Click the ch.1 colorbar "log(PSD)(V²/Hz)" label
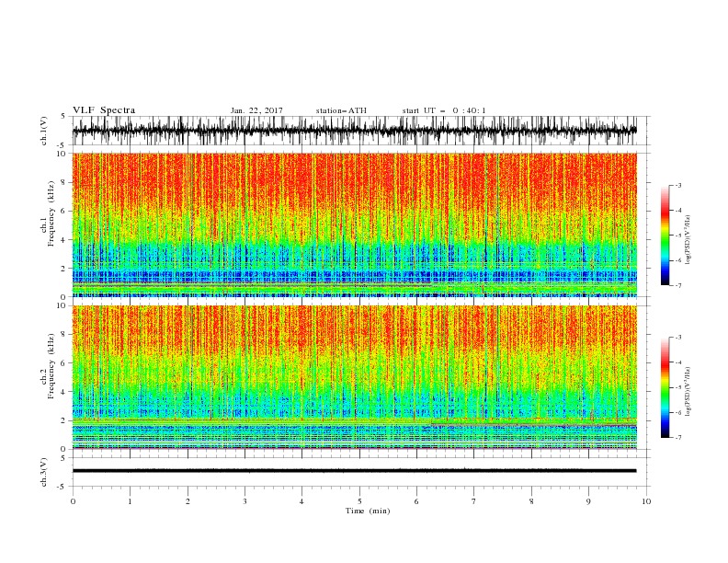The image size is (728, 563). [688, 240]
